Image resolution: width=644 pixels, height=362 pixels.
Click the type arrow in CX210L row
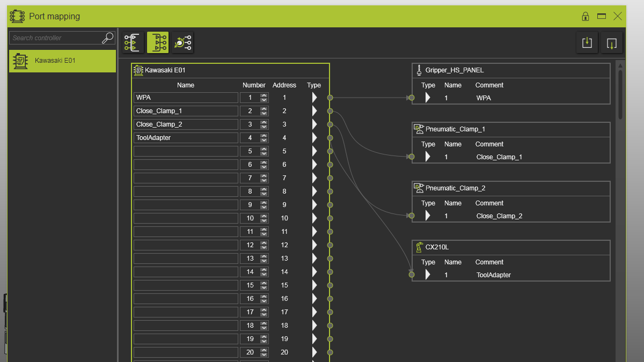pos(428,275)
